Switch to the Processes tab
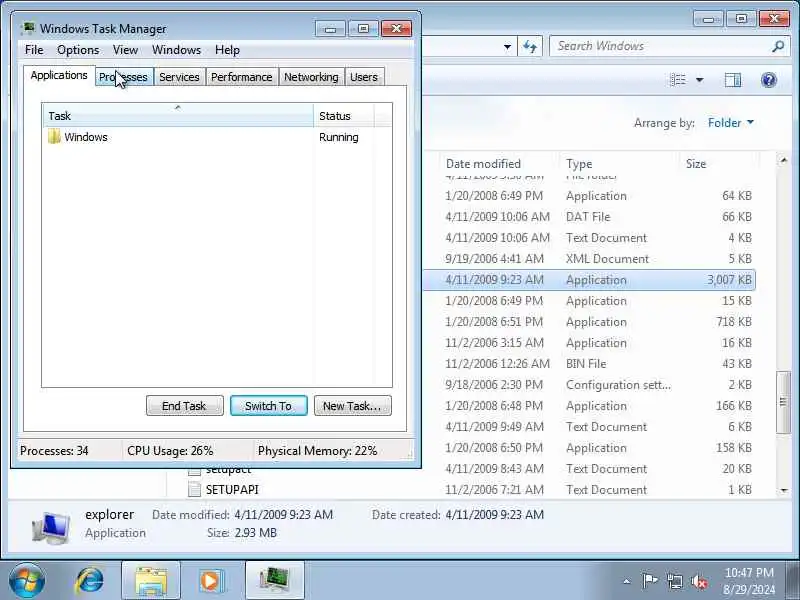This screenshot has width=800, height=600. point(124,77)
